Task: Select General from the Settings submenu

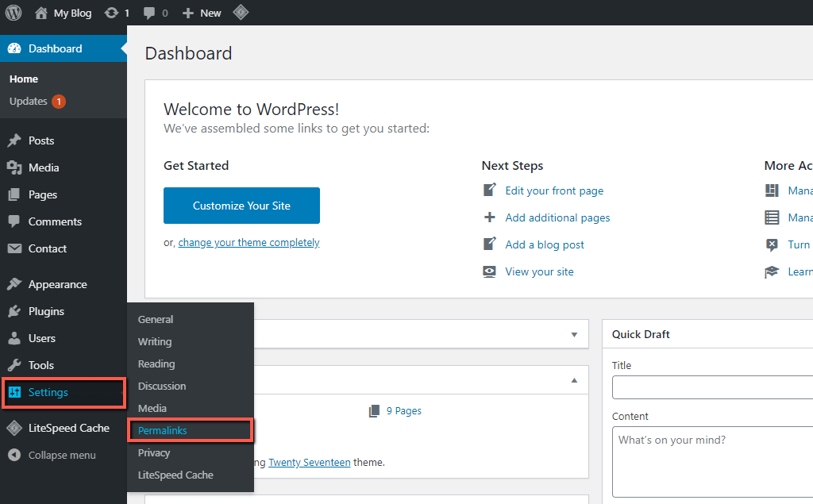Action: (x=156, y=319)
